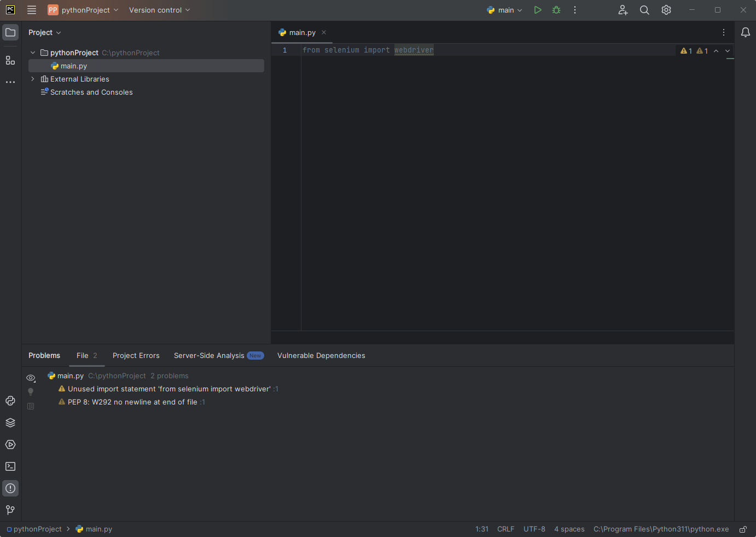Open the Python Console tool window
Viewport: 756px width, 537px height.
click(10, 401)
